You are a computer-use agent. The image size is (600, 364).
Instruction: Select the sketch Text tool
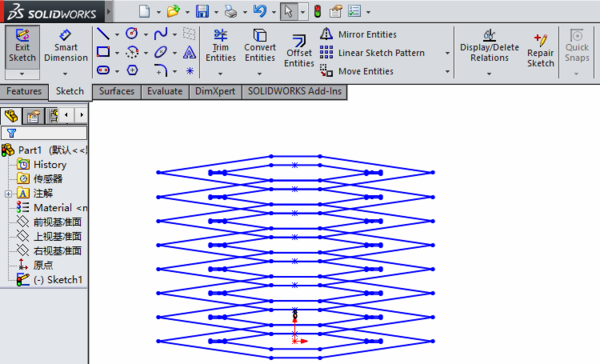click(x=189, y=52)
